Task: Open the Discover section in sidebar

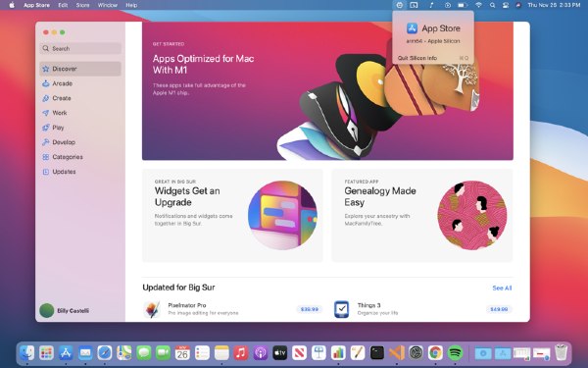Action: [80, 69]
